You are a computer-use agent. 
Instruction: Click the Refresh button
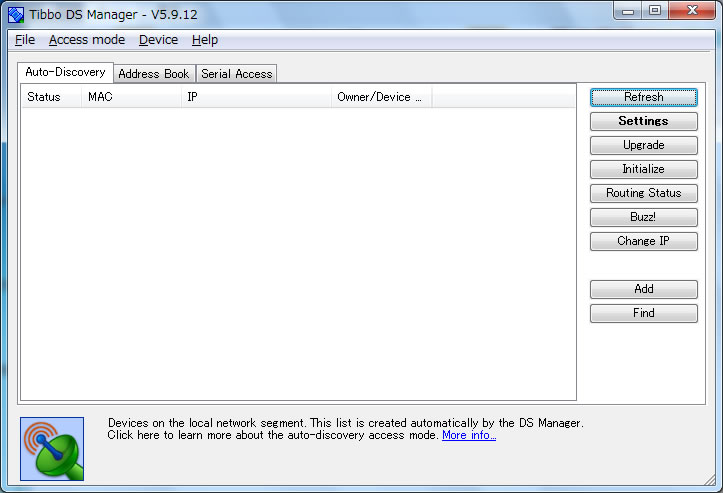[x=644, y=97]
